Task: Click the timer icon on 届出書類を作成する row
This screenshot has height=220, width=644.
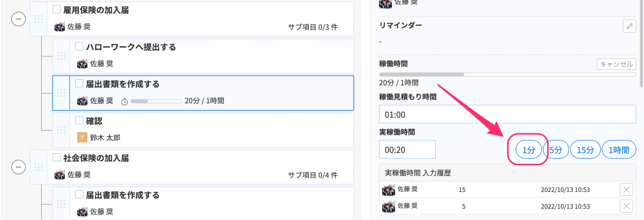Action: (x=125, y=101)
